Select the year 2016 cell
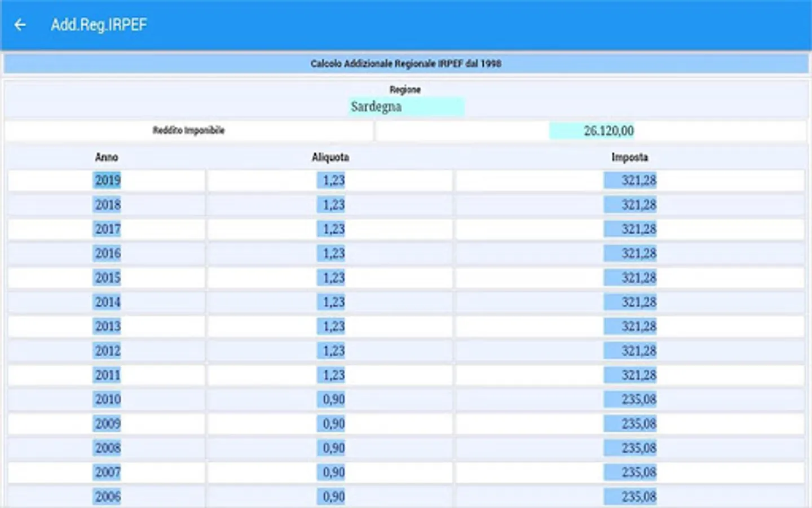 point(107,253)
